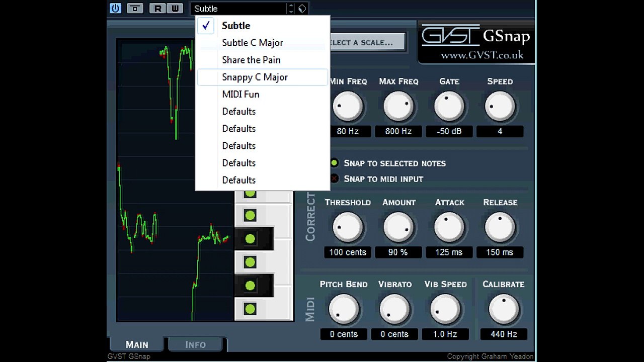Click the Speed value showing 4
The height and width of the screenshot is (362, 644).
coord(500,131)
